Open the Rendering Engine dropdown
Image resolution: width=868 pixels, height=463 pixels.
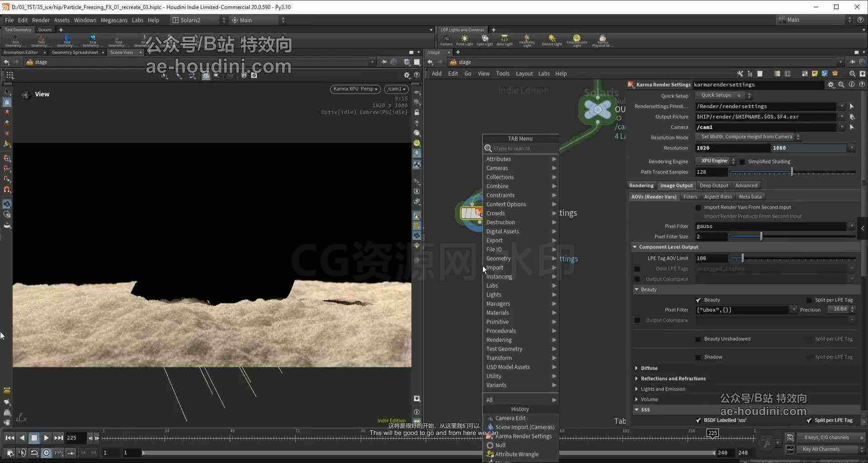click(x=715, y=161)
